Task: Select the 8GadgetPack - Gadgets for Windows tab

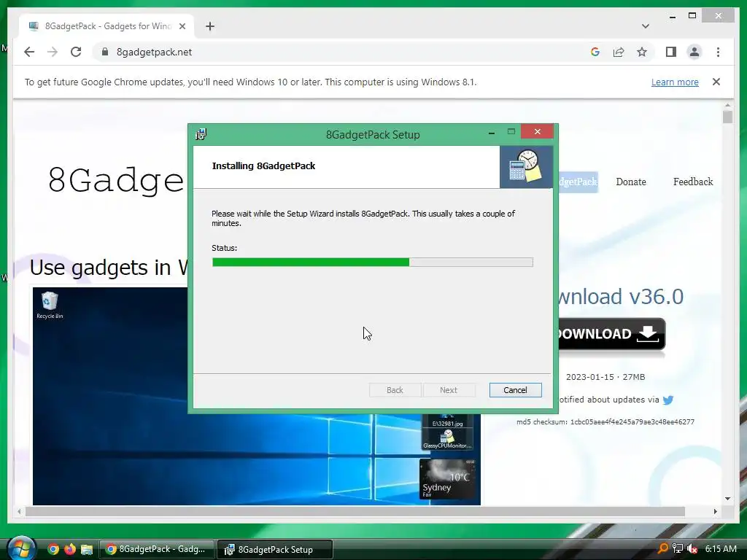Action: coord(107,26)
